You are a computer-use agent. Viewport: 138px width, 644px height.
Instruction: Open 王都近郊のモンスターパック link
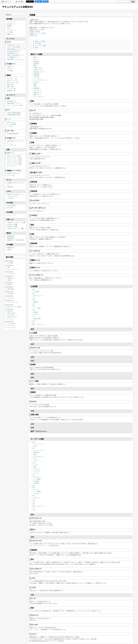pyautogui.click(x=16, y=45)
